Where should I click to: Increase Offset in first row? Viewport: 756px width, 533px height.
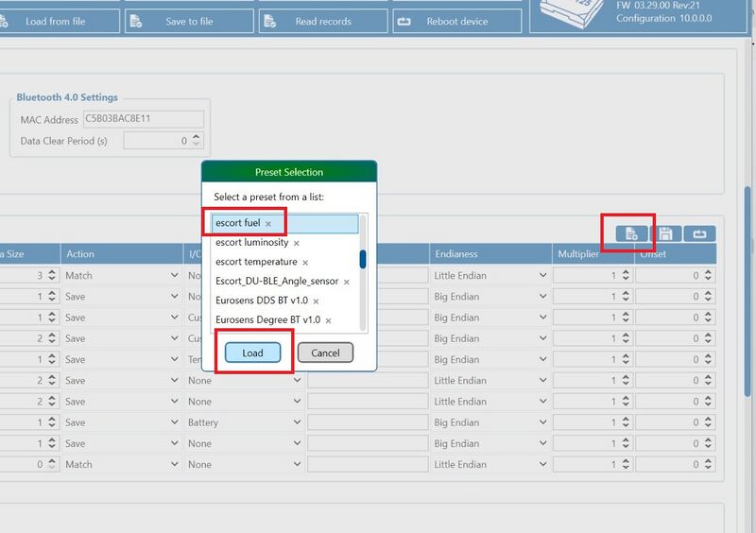[x=708, y=272]
